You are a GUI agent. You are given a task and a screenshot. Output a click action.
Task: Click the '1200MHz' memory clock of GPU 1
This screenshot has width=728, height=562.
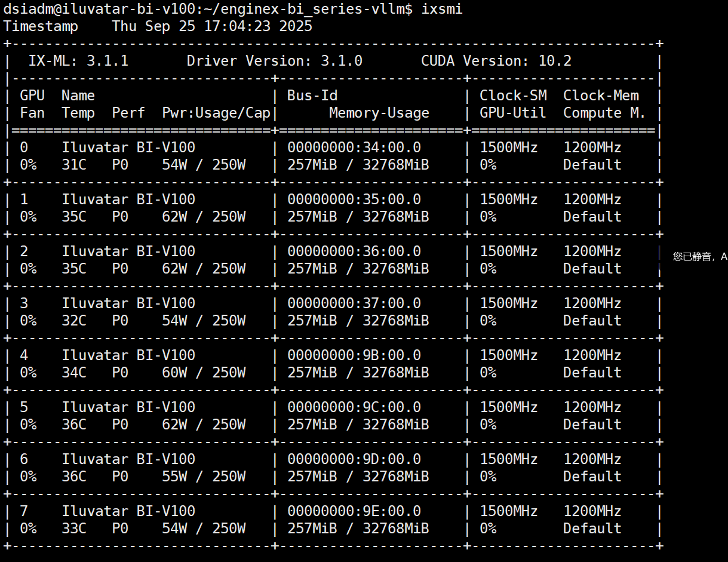[x=592, y=199]
